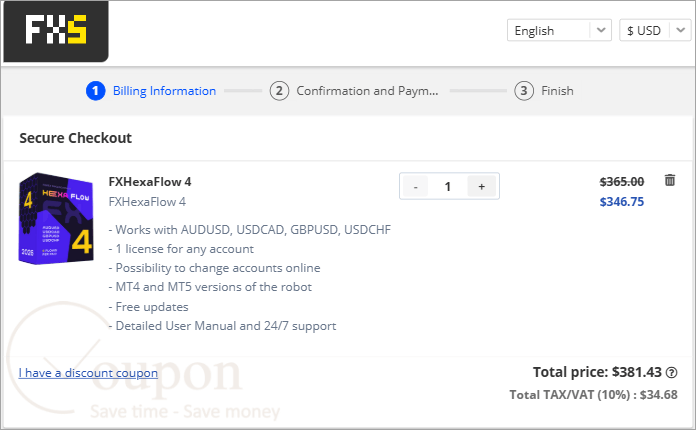This screenshot has height=430, width=696.
Task: Increase quantity with the plus button
Action: click(x=482, y=186)
